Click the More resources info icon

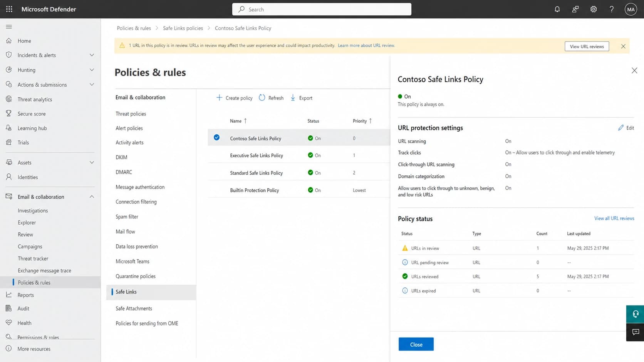point(9,349)
